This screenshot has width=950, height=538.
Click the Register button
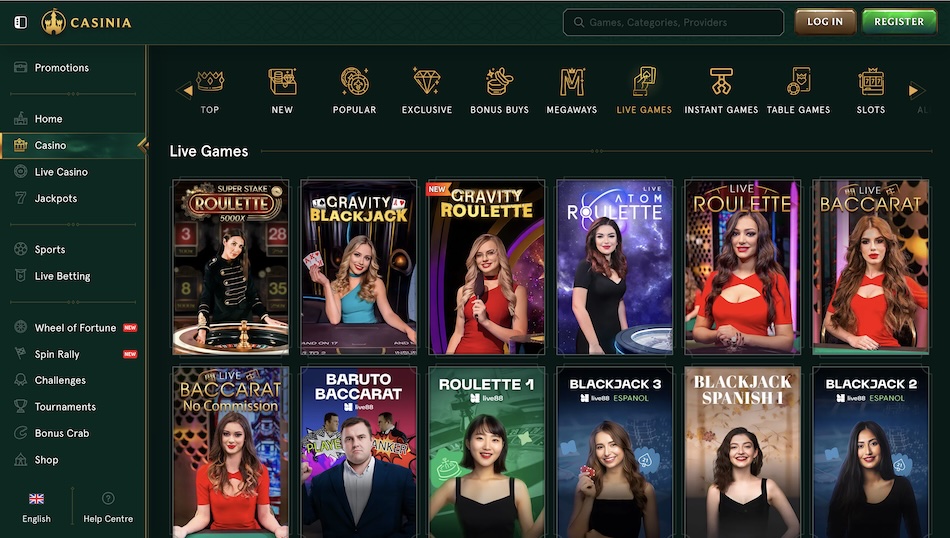[x=898, y=22]
